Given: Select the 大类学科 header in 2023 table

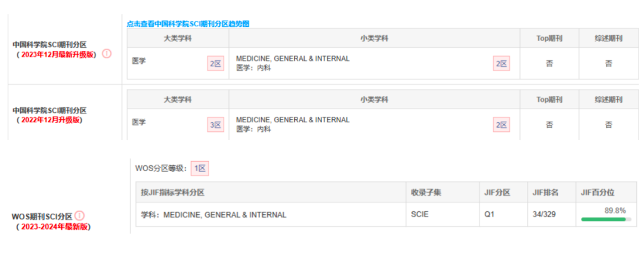Looking at the screenshot, I should [178, 38].
